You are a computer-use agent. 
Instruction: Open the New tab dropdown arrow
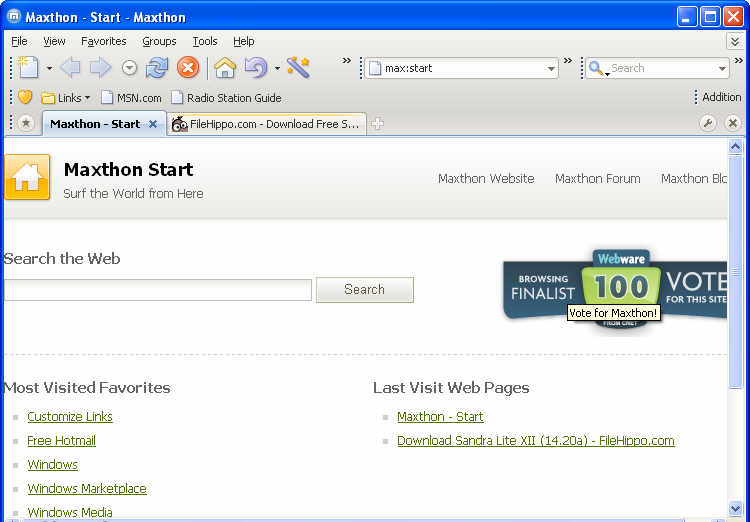point(49,68)
